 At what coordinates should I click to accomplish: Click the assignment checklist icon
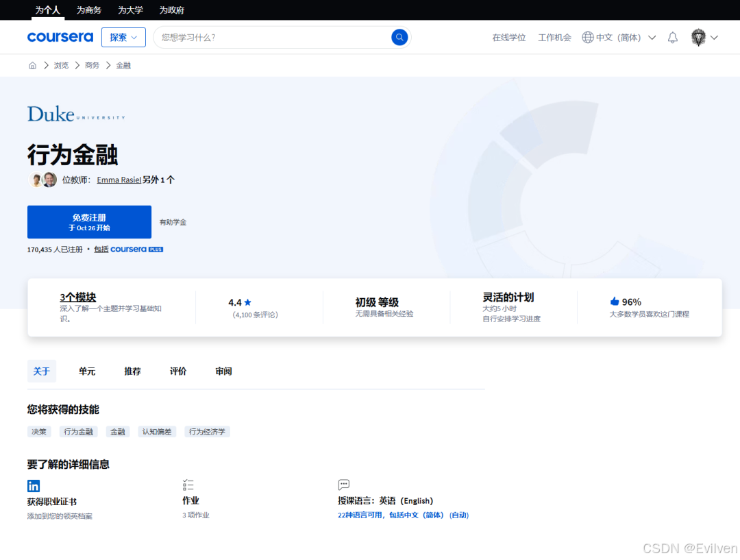[188, 485]
